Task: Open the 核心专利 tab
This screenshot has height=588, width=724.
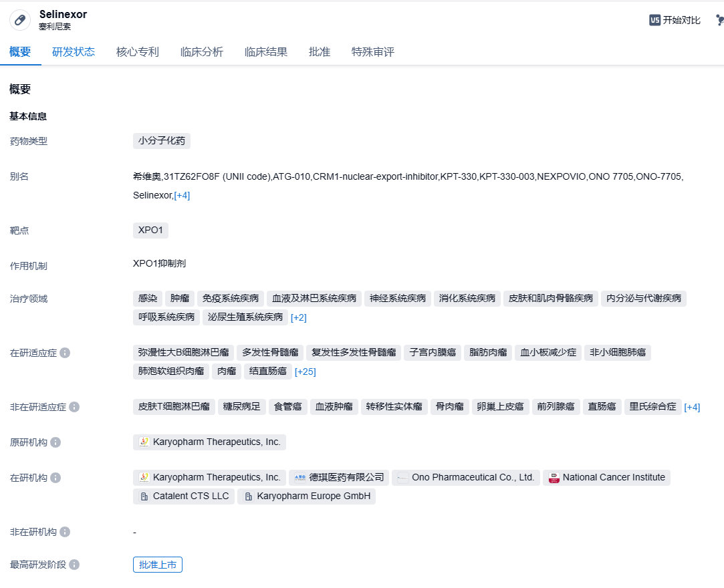Action: 137,52
